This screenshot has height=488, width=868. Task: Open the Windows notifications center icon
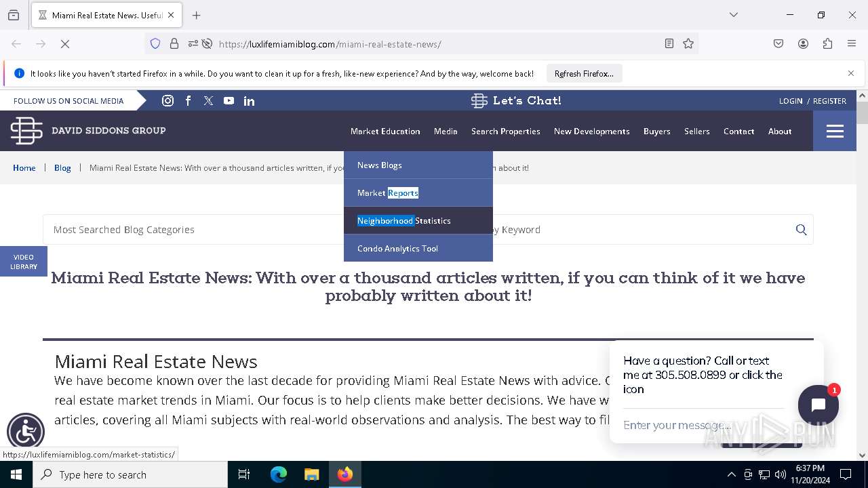(846, 474)
